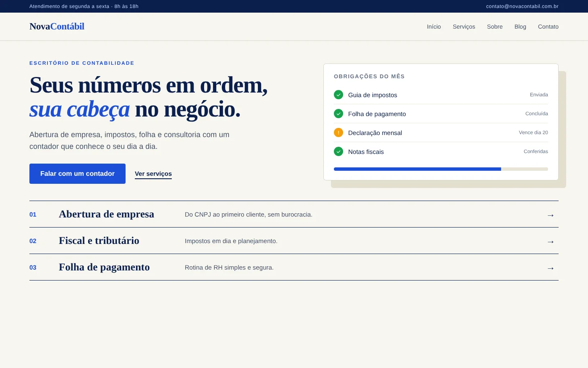The height and width of the screenshot is (368, 588).
Task: Open the Contato nav item
Action: [548, 26]
